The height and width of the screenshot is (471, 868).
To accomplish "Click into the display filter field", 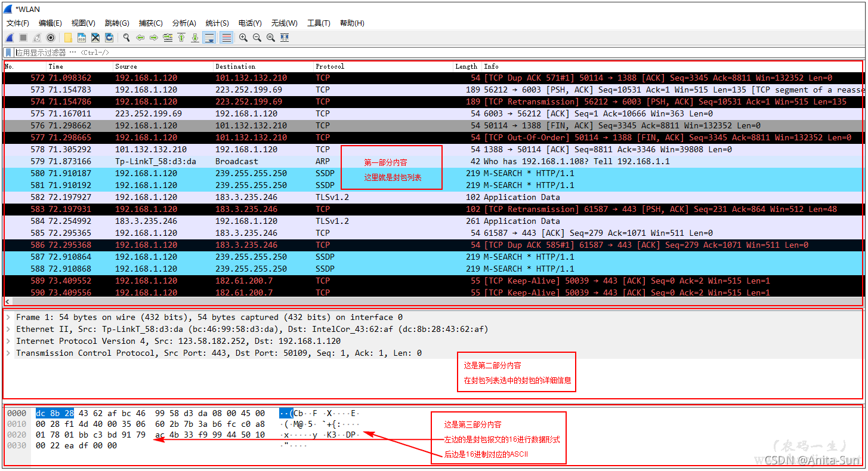I will tap(438, 53).
